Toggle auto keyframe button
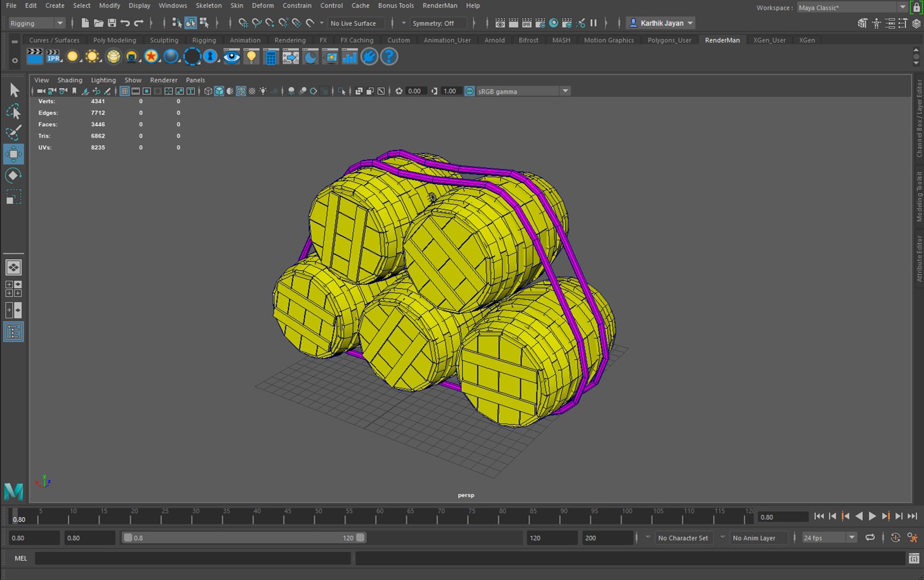Screen dimensions: 924x580 pyautogui.click(x=896, y=538)
